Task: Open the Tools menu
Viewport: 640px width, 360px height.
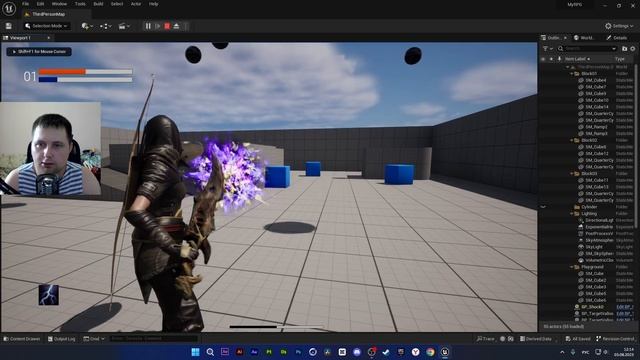Action: pos(80,4)
